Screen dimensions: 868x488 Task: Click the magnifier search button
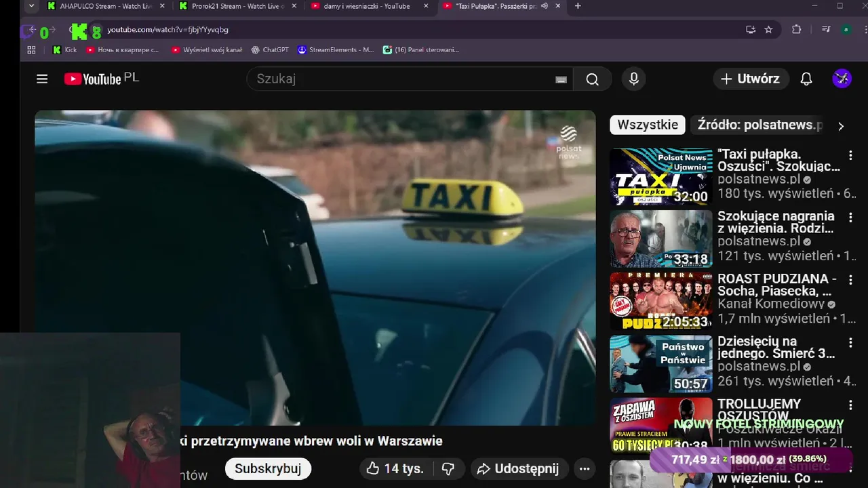[x=592, y=79]
